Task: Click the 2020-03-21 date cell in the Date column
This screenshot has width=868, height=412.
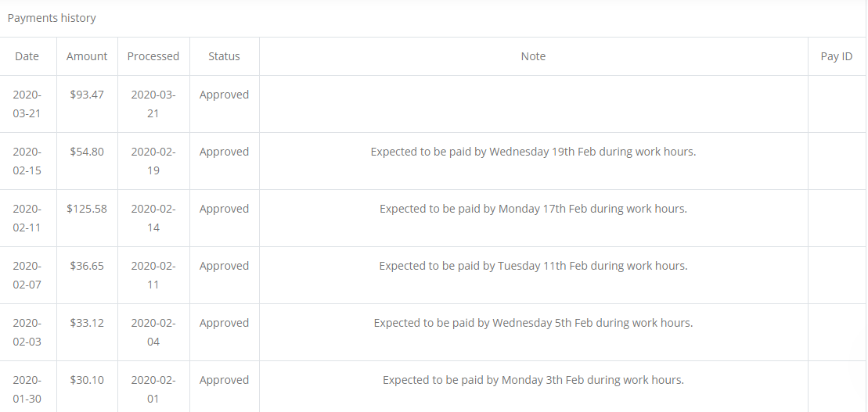Action: click(27, 104)
